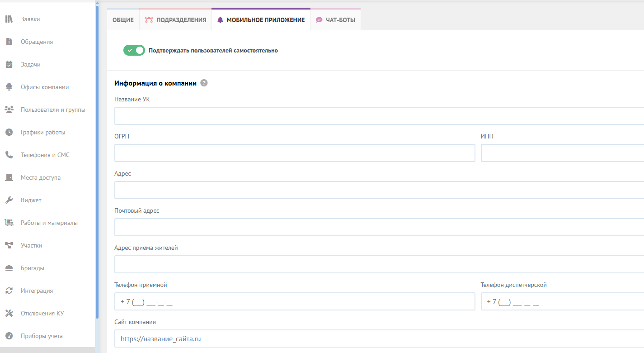Image resolution: width=644 pixels, height=353 pixels.
Task: Click the Сайт компании URL field
Action: (x=379, y=339)
